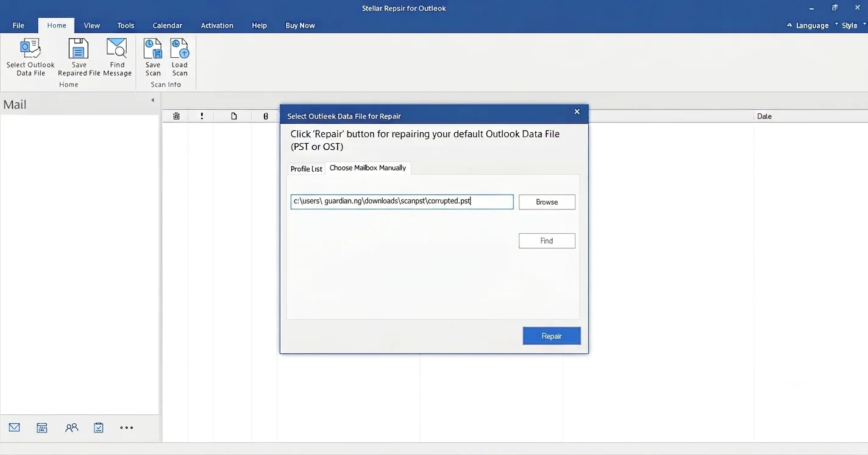The width and height of the screenshot is (868, 455).
Task: Switch to the View ribbon tab
Action: (92, 26)
